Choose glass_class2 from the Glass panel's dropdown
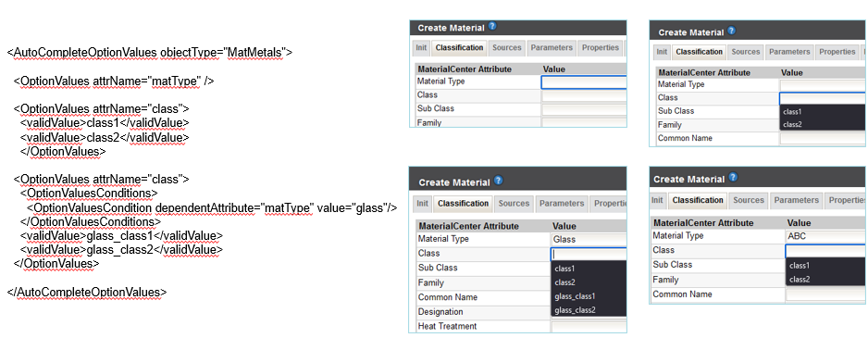This screenshot has height=338, width=868. coord(589,309)
